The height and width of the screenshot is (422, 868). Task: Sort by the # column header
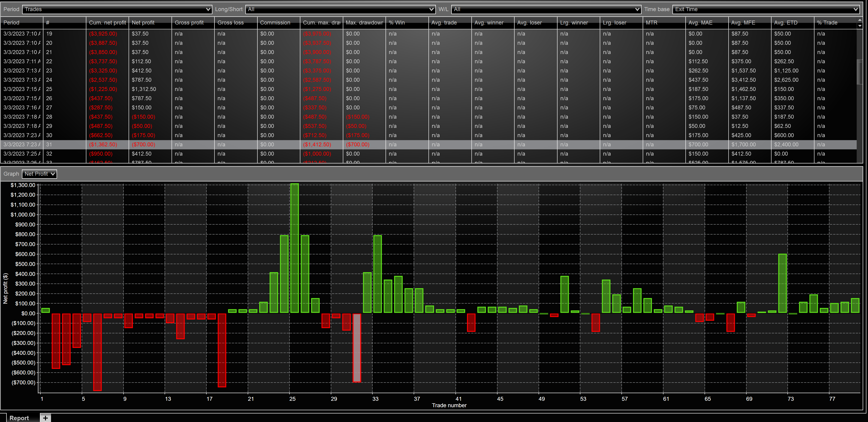[x=64, y=23]
